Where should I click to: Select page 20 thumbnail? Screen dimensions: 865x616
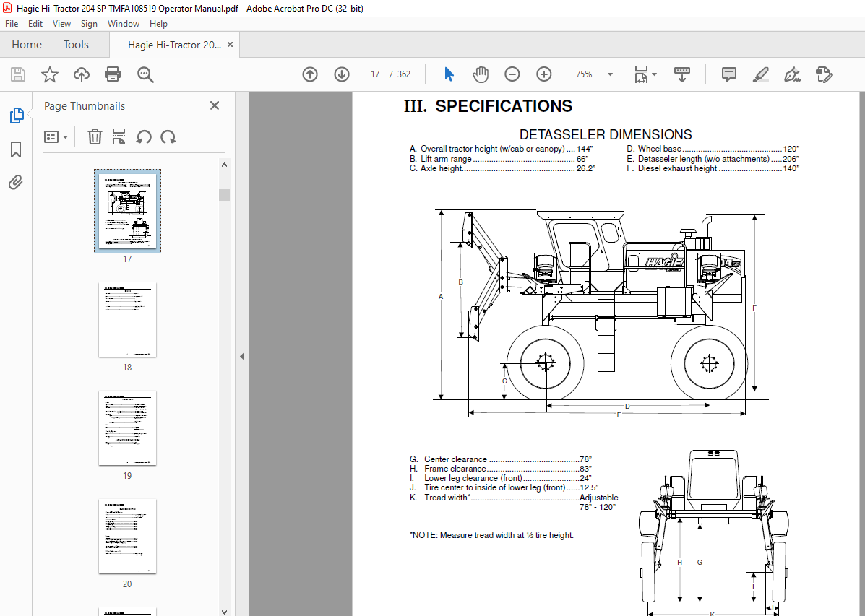click(x=127, y=536)
